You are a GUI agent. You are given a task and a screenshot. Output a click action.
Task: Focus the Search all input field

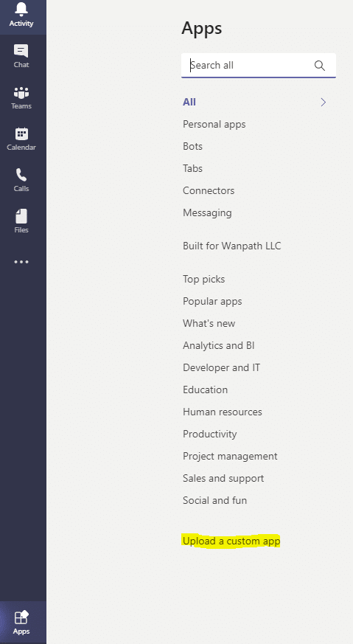[259, 66]
